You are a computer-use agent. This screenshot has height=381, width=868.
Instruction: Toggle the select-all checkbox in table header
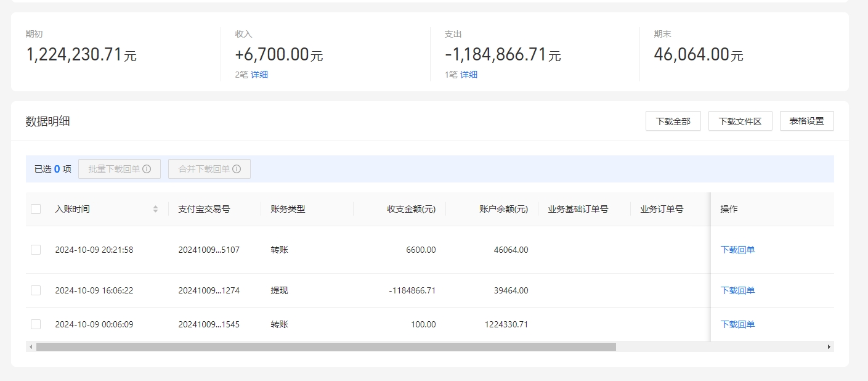(36, 209)
